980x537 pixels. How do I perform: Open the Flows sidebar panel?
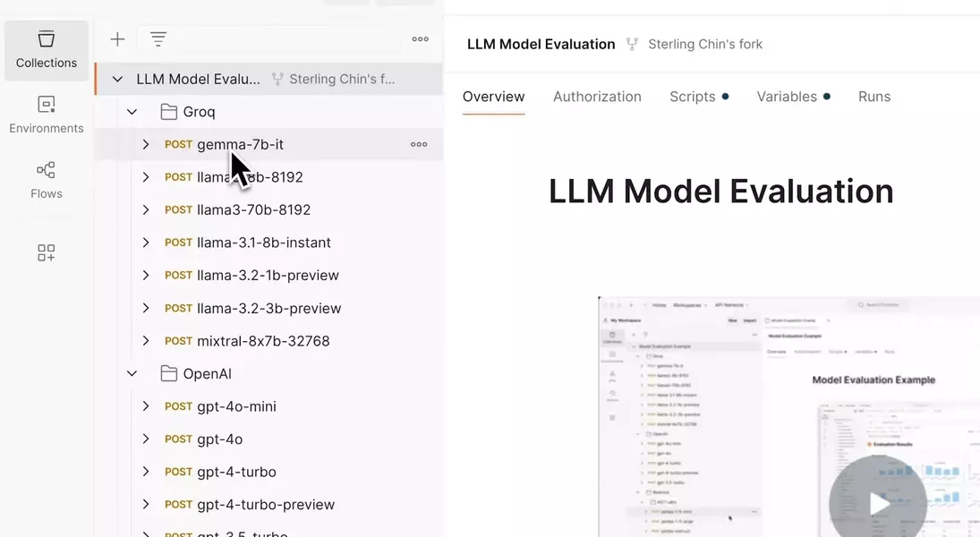click(x=47, y=181)
